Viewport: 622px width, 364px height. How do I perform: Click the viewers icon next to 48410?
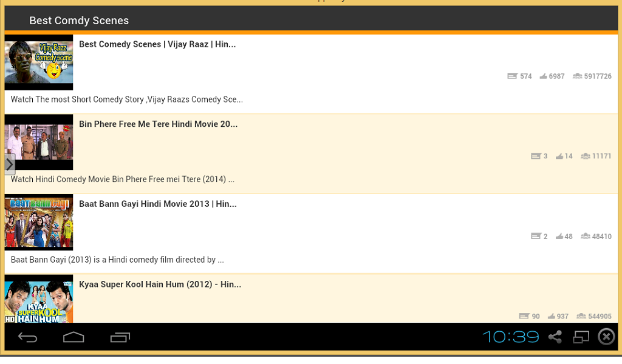tap(586, 237)
